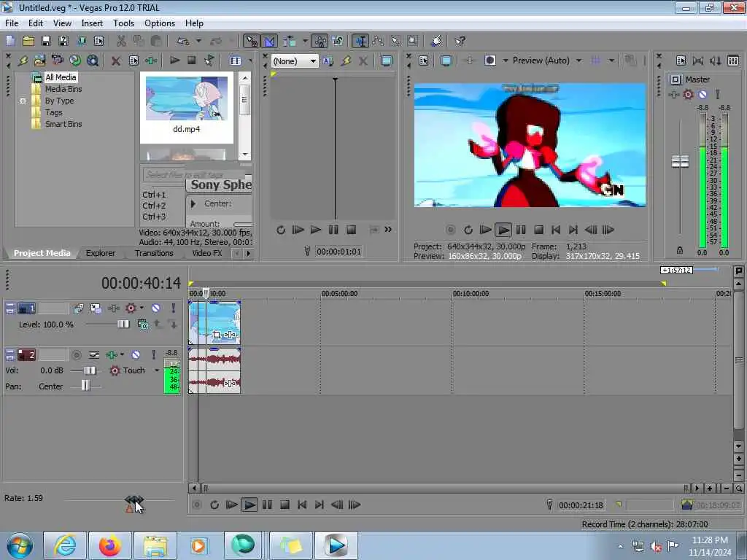Image resolution: width=747 pixels, height=560 pixels.
Task: Start media preview in Project Media toolbar
Action: click(174, 61)
